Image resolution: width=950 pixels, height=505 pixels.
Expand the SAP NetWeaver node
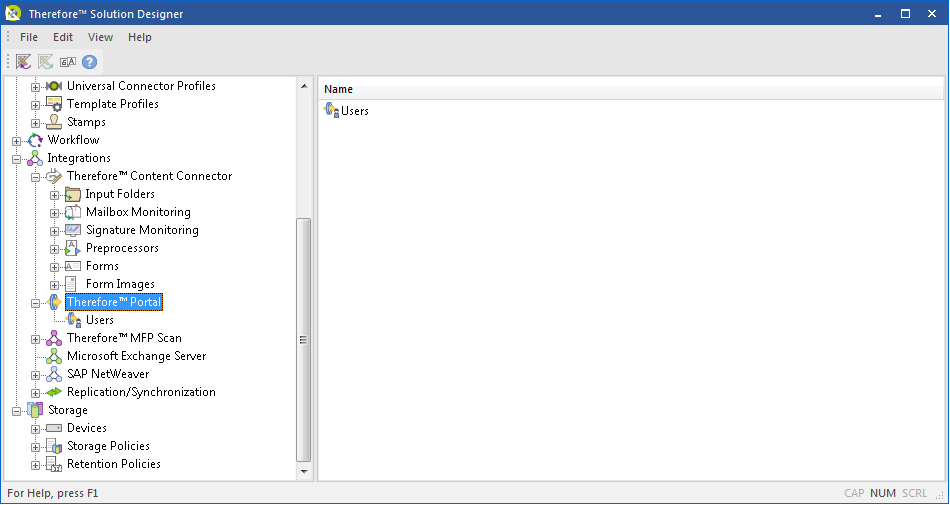pyautogui.click(x=35, y=375)
